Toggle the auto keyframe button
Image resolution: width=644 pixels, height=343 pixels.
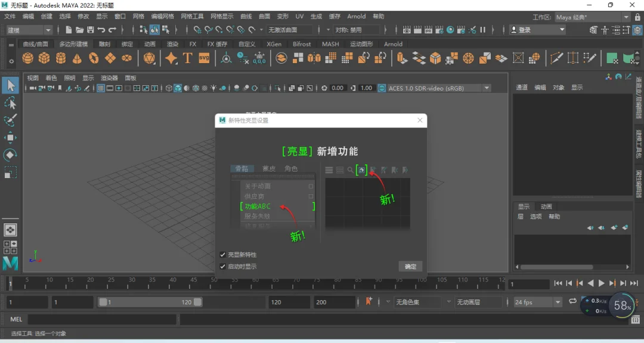tap(369, 302)
